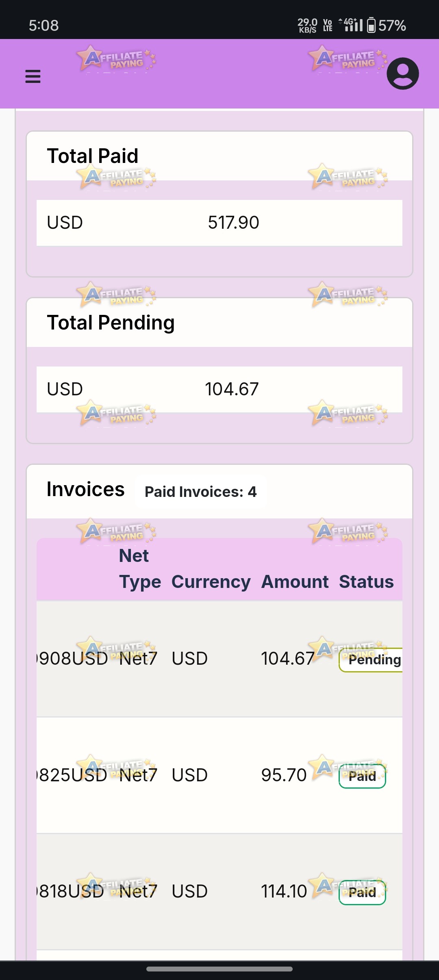Select the Pending status badge

coord(371,660)
